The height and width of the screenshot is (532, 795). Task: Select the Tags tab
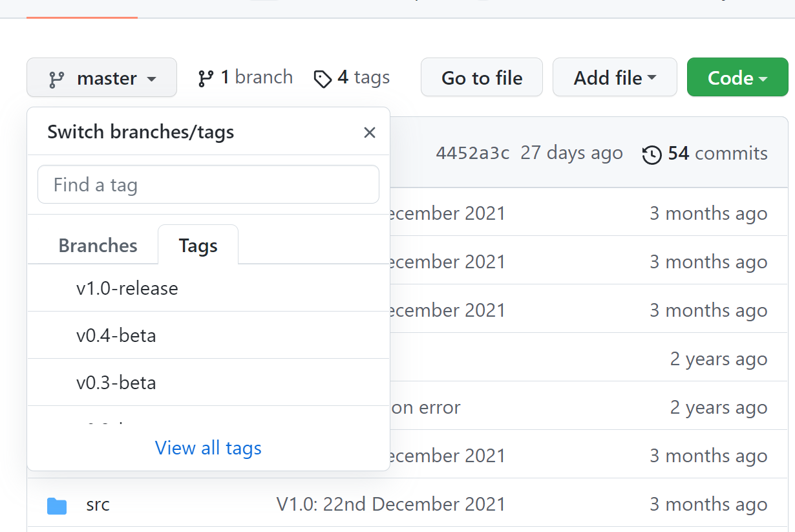198,245
